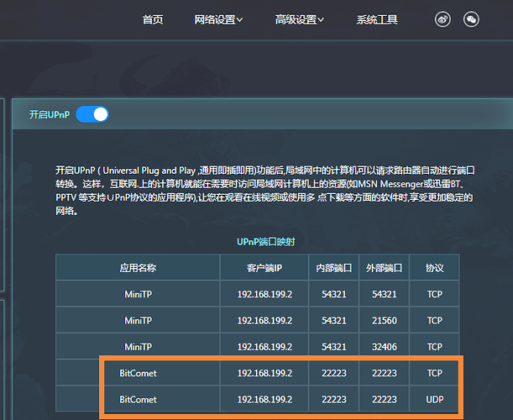Select the MiniTP row with external port 54321
The width and height of the screenshot is (513, 420).
point(258,294)
